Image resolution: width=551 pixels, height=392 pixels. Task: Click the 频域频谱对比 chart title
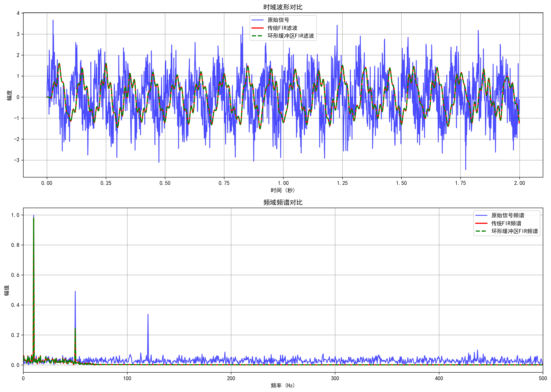pos(283,202)
